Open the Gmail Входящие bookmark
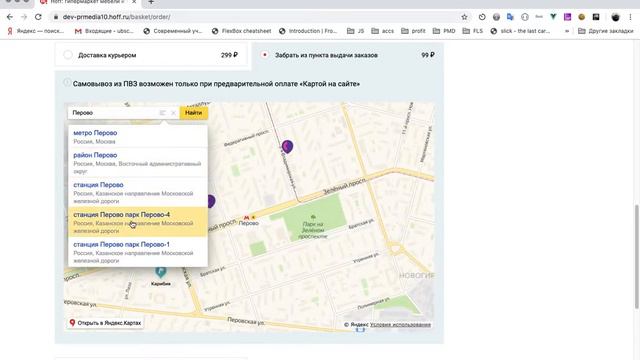This screenshot has width=640, height=360. pos(104,31)
